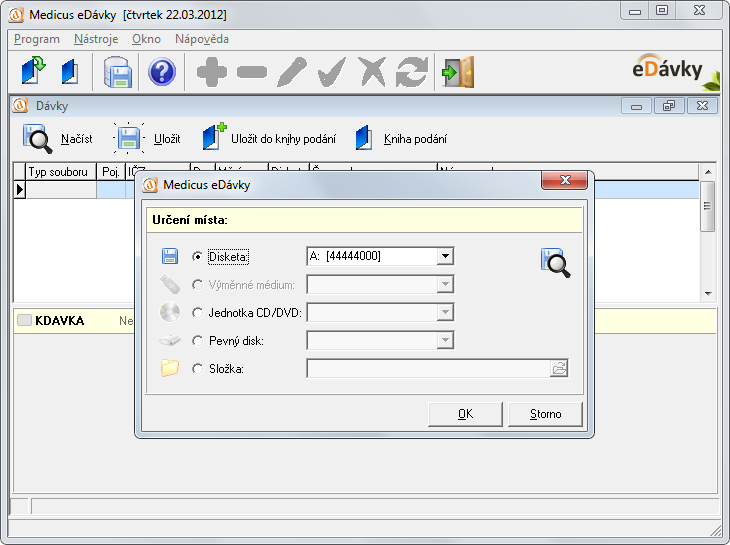730x545 pixels.
Task: Select the Jednotka CD/DVD radio button
Action: pyautogui.click(x=197, y=312)
